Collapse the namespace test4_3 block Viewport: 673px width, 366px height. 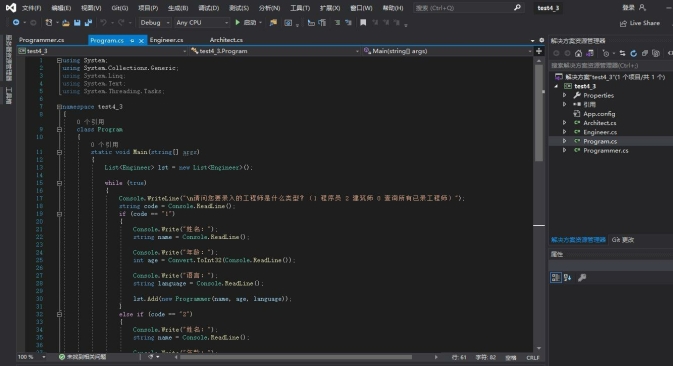[x=59, y=107]
